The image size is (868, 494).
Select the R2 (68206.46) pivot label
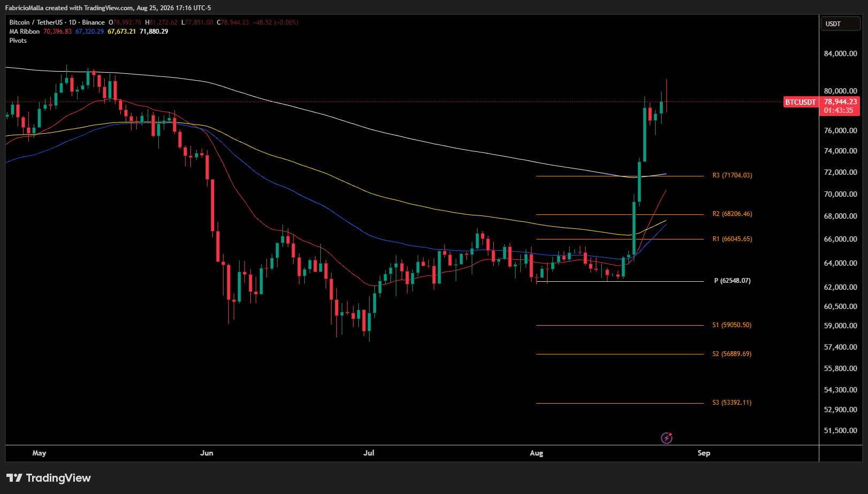tap(732, 214)
